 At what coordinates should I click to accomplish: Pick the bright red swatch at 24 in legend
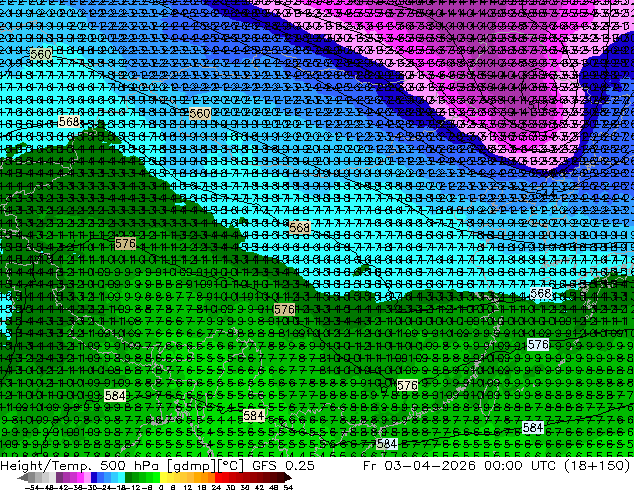pos(218,477)
